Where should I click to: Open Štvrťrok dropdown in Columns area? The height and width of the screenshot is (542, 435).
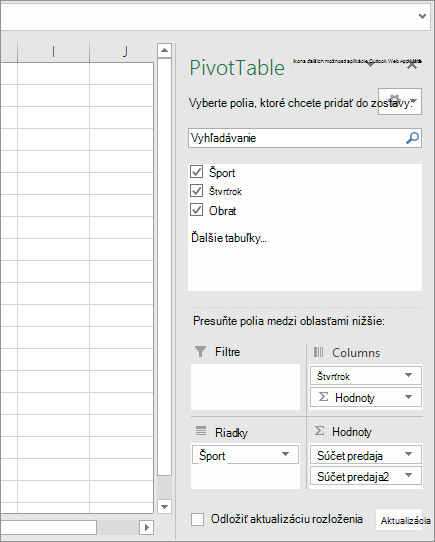click(x=408, y=375)
